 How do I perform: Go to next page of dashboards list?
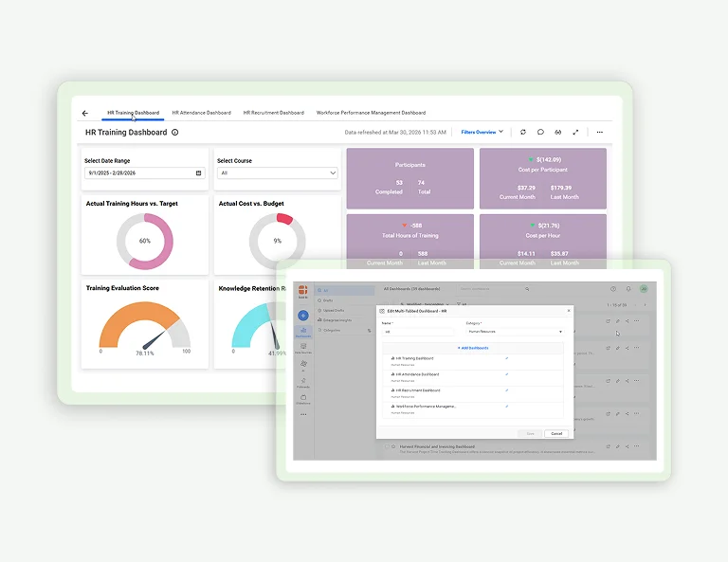pos(645,305)
